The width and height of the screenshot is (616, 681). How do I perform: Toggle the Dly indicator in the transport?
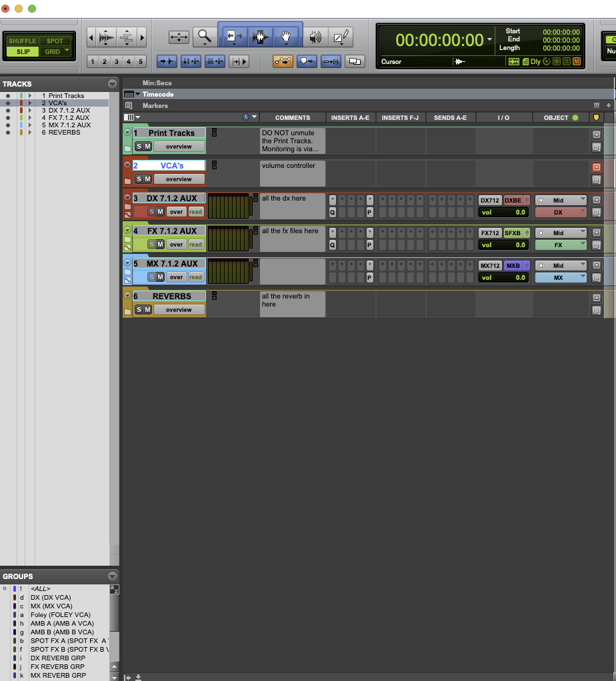click(x=537, y=61)
